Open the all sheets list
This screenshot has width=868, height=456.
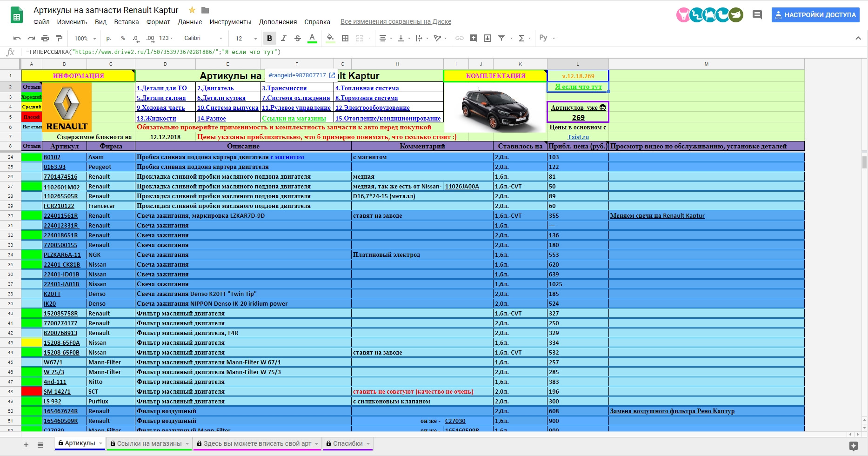[x=40, y=445]
